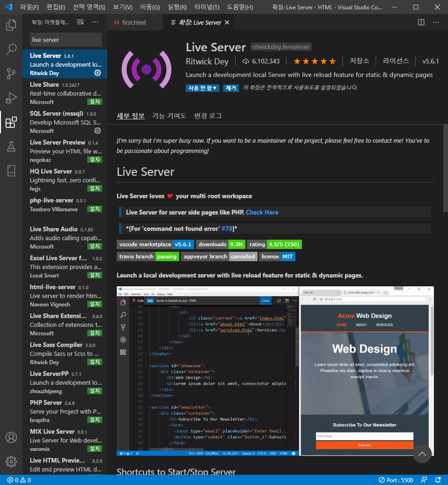Select Excel Live Server f... in list

65,266
